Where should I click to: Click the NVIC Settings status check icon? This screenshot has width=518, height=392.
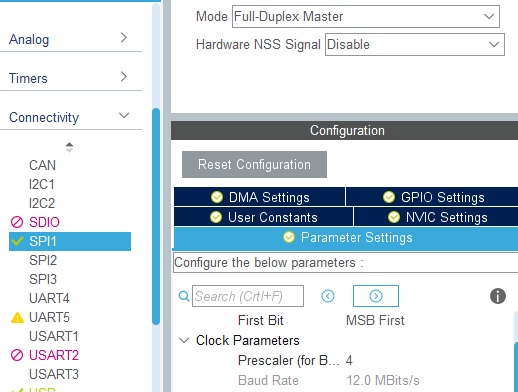point(394,217)
